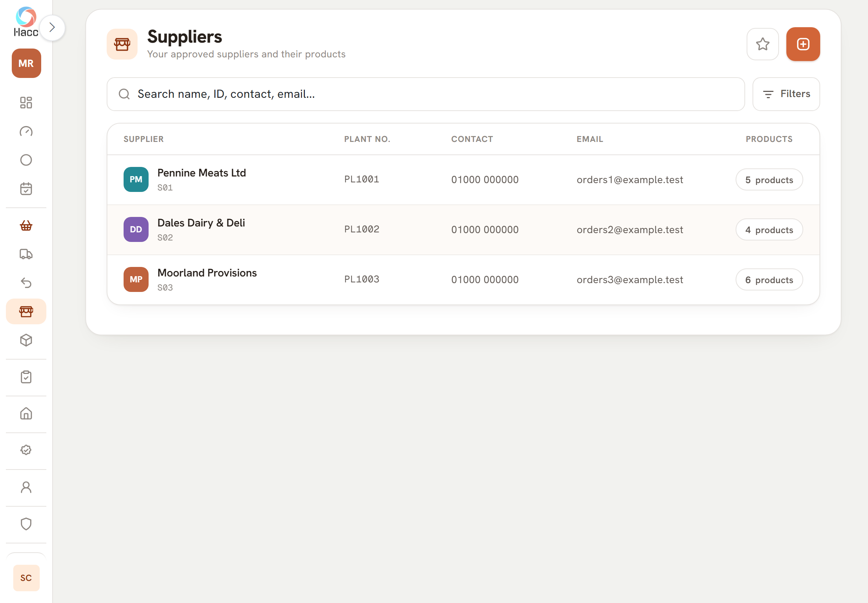The height and width of the screenshot is (603, 868).
Task: Open the SC user profile avatar
Action: [26, 578]
